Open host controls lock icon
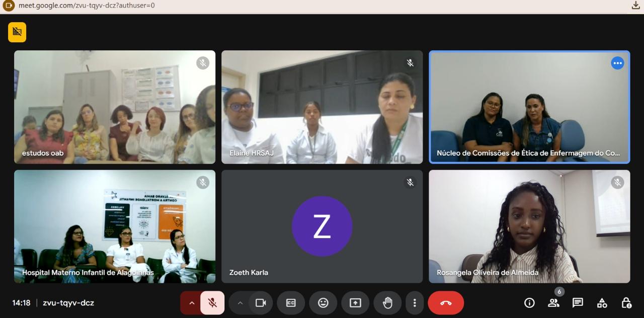The height and width of the screenshot is (318, 644). 626,303
